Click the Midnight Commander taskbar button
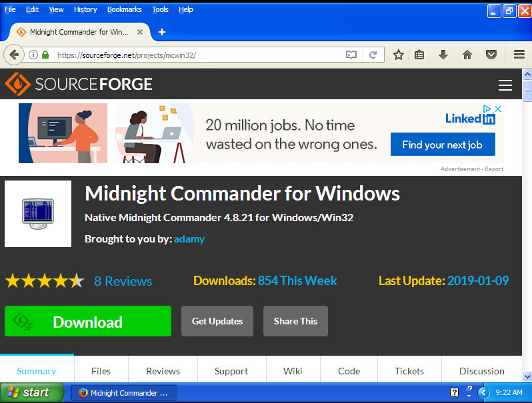 124,393
